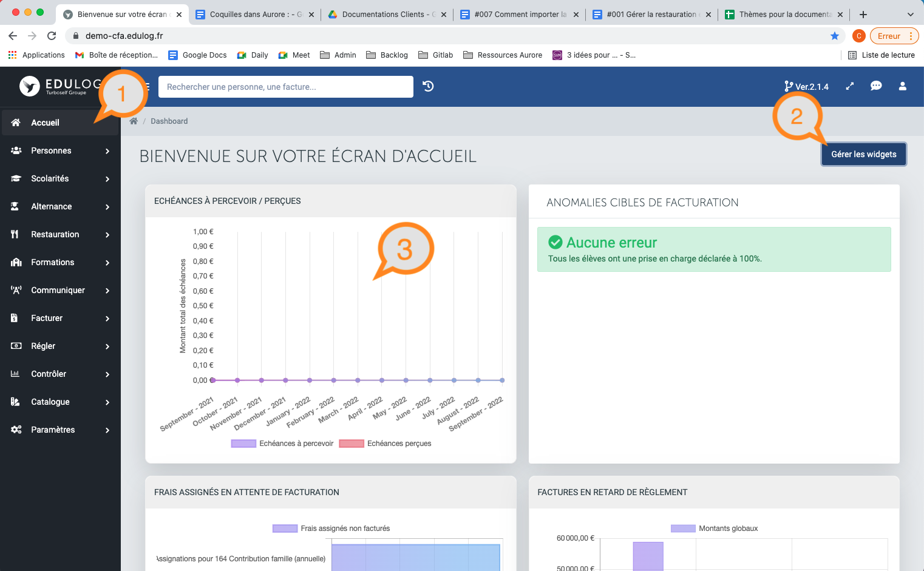924x571 pixels.
Task: Click the search person or invoice field
Action: (x=286, y=87)
